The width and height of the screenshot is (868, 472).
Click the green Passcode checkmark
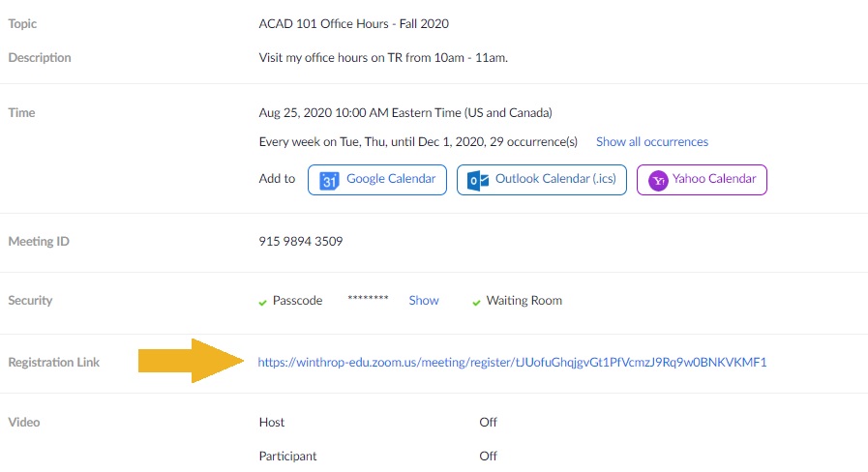[x=262, y=302]
